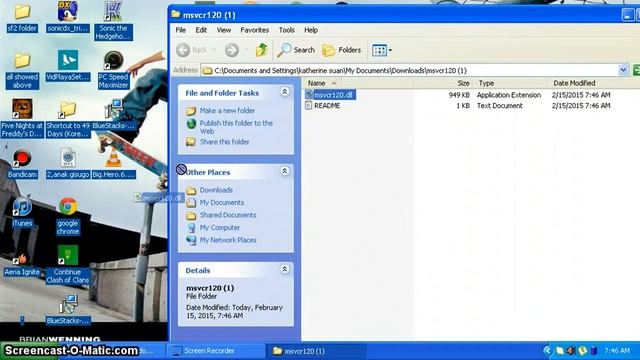Go to Downloads in Other Places
Image resolution: width=640 pixels, height=360 pixels.
pos(216,190)
